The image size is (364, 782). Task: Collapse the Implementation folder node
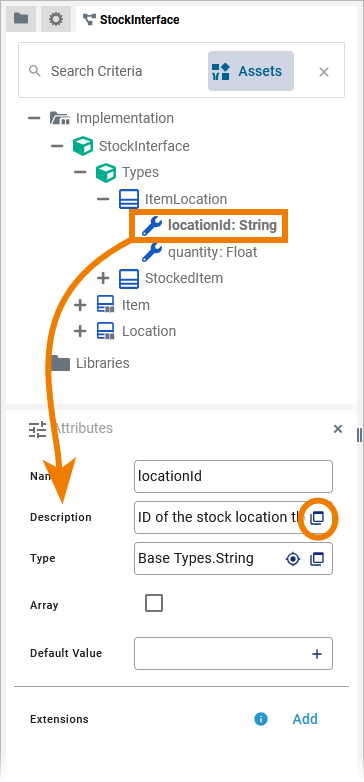tap(34, 119)
